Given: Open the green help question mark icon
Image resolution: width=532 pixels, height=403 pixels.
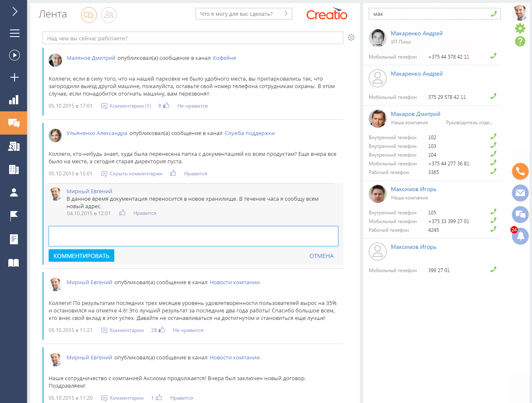Looking at the screenshot, I should click(x=520, y=41).
